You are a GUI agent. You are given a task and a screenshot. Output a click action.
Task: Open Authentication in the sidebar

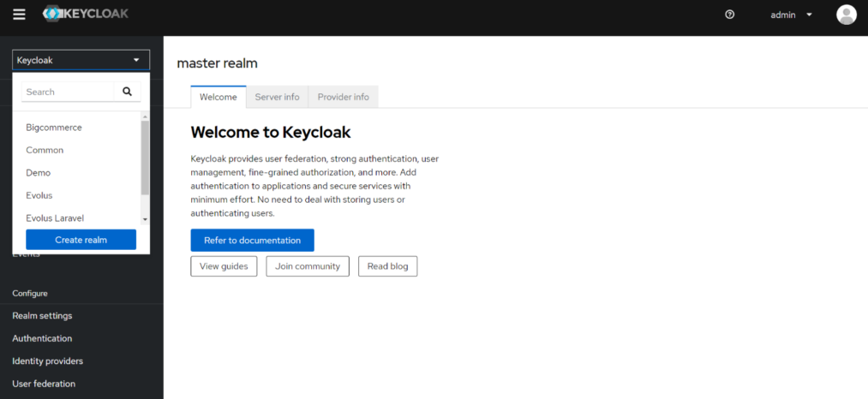42,338
